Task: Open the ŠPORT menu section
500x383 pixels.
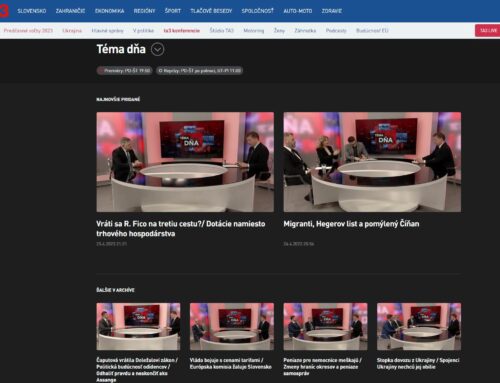Action: [173, 11]
